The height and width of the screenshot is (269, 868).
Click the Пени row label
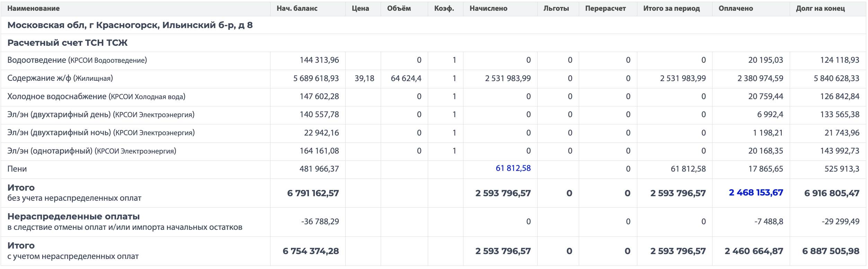[x=17, y=169]
